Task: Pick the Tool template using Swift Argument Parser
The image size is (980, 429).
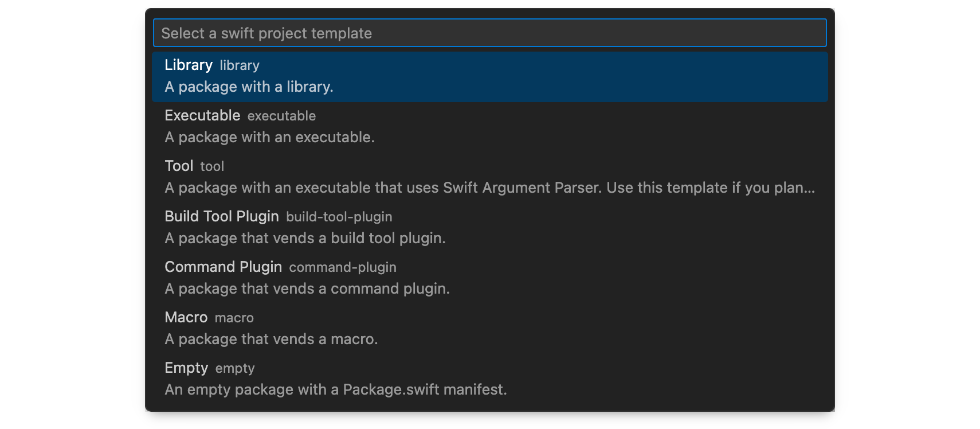Action: point(179,166)
